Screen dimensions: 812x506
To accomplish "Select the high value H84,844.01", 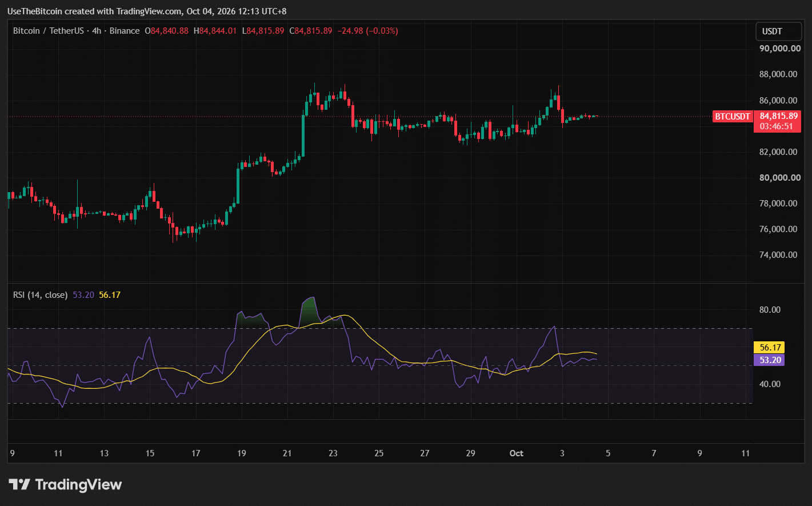I will 215,31.
